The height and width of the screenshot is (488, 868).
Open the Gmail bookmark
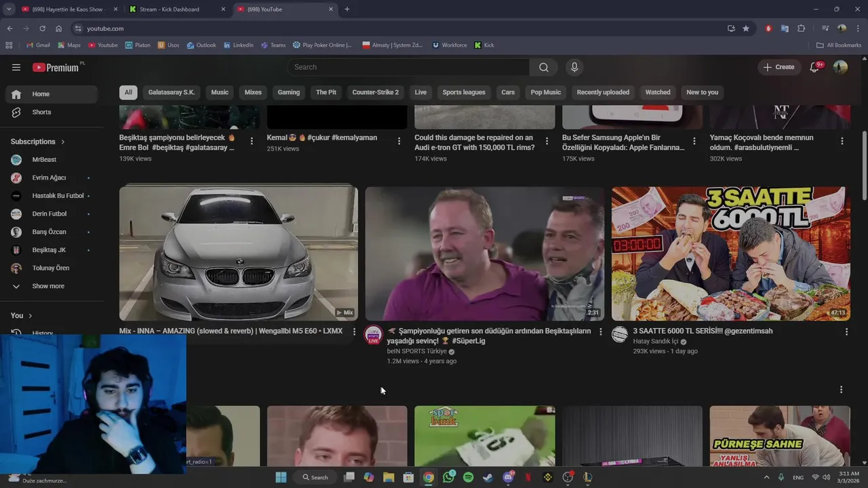38,45
